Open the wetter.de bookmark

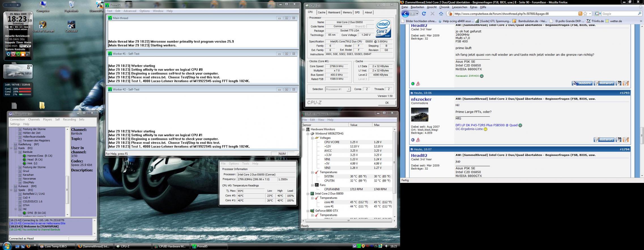pos(613,21)
